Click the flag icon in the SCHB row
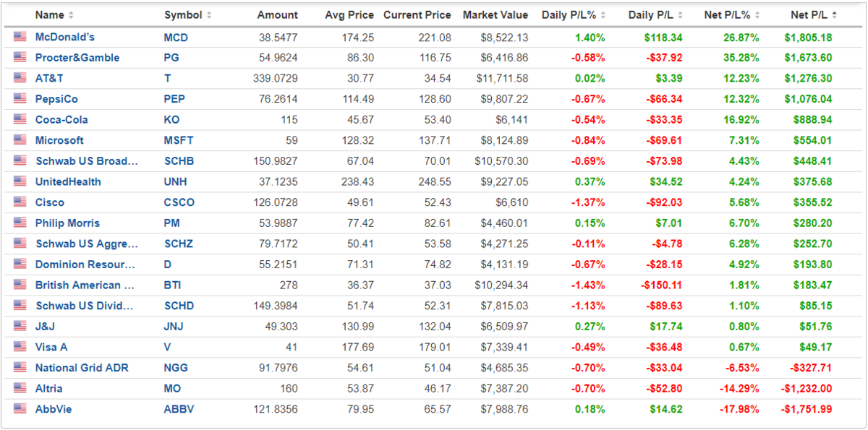 click(20, 161)
